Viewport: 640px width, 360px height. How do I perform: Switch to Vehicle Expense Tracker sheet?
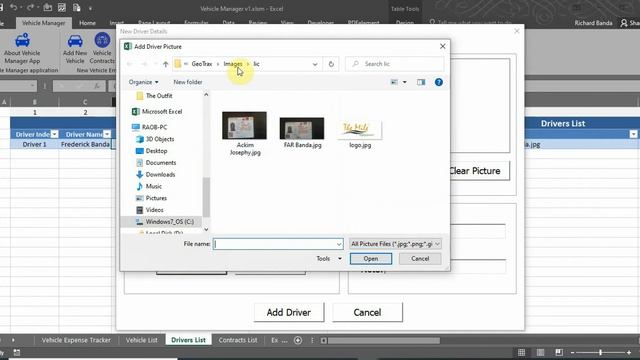(x=76, y=340)
